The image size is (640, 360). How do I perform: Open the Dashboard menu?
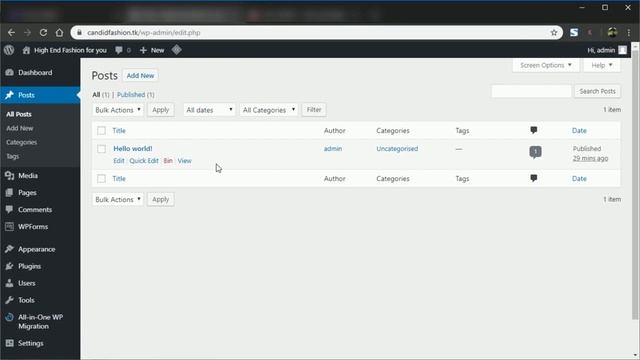40,73
